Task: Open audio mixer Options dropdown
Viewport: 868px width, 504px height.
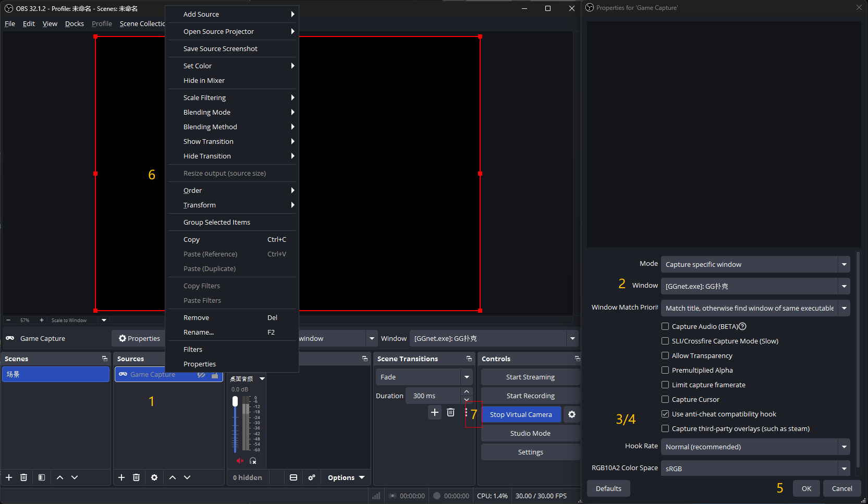Action: pos(346,477)
